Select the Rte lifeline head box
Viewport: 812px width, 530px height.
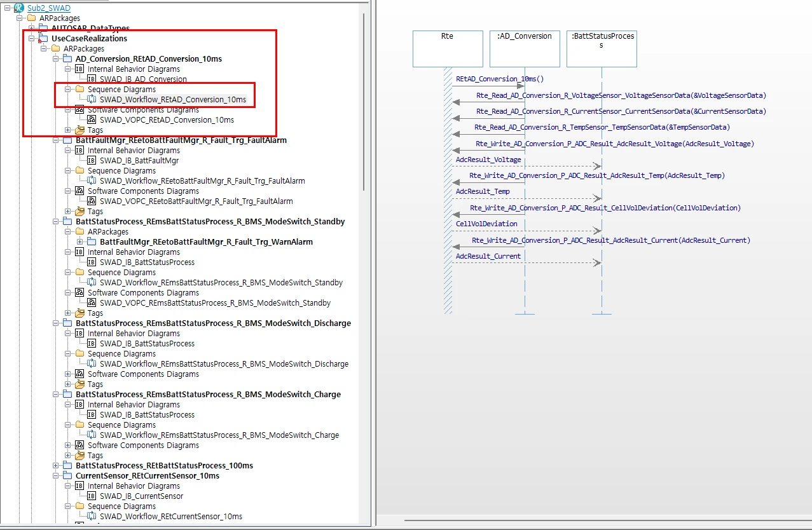click(x=448, y=49)
